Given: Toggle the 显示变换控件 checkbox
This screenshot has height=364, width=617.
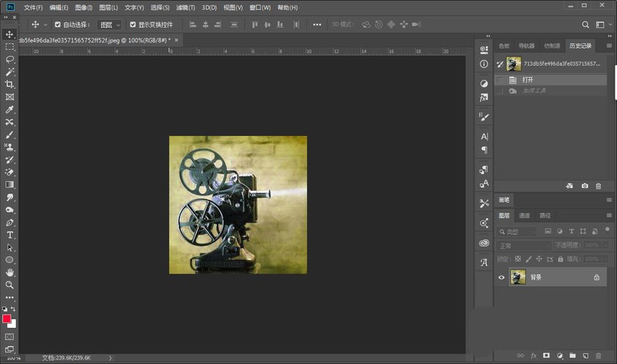Looking at the screenshot, I should (132, 25).
